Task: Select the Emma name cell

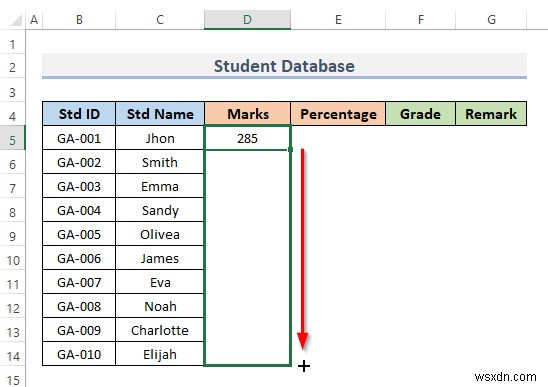Action: pyautogui.click(x=160, y=186)
